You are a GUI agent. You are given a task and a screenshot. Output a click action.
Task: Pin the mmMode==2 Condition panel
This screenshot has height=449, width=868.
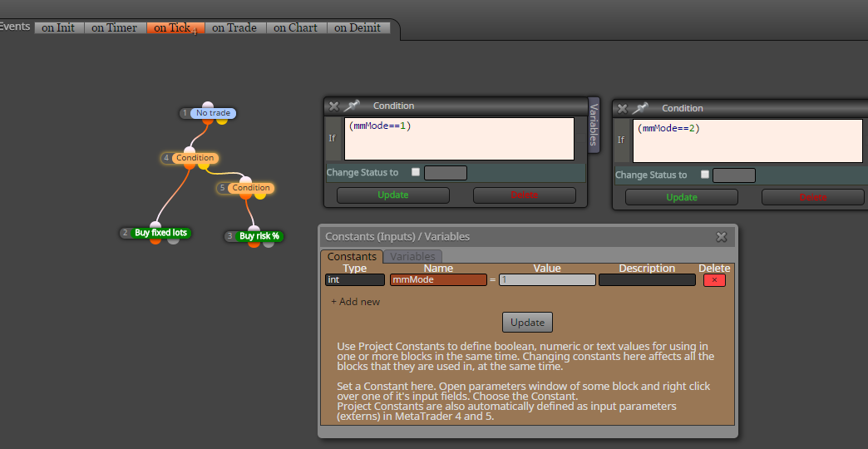[x=640, y=109]
